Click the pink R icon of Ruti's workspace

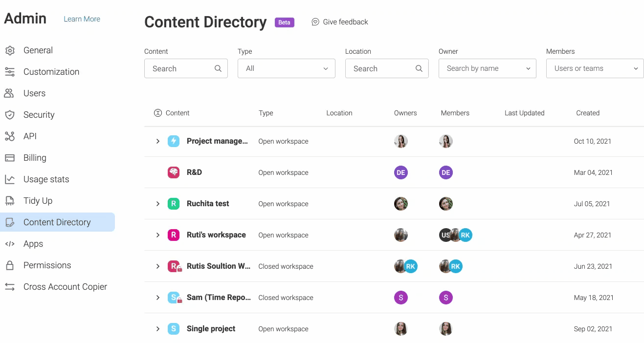coord(174,235)
